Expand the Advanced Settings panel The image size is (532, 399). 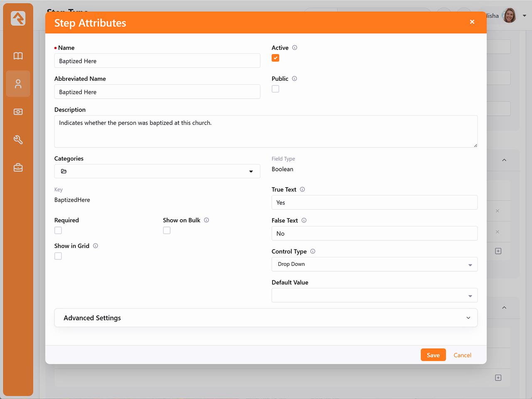coord(266,318)
